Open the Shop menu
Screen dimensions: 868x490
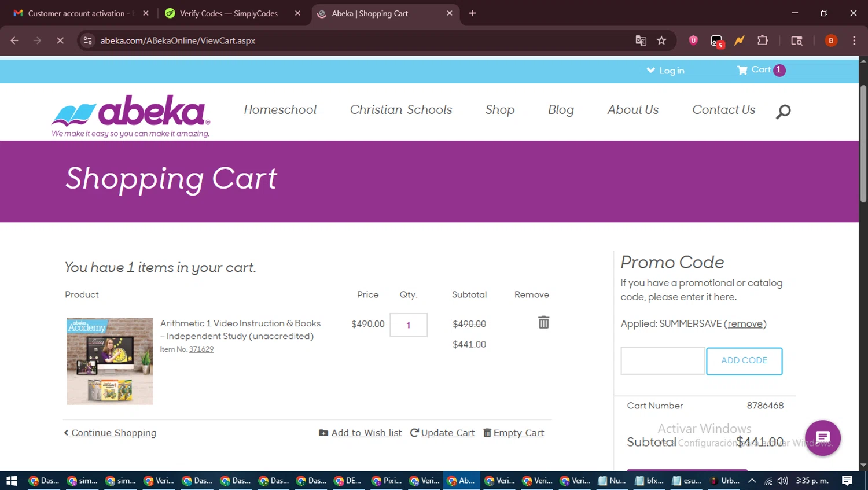500,110
